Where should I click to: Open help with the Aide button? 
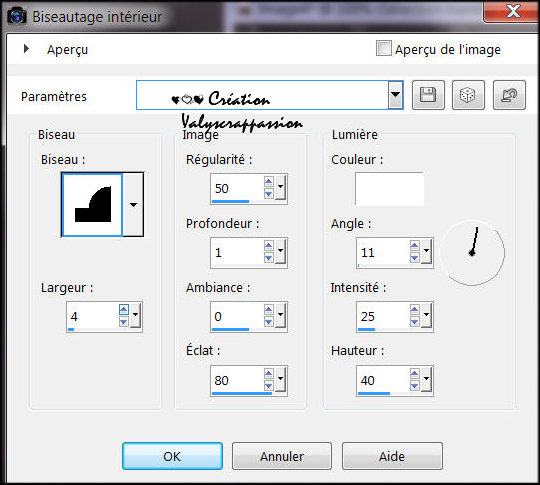tap(392, 456)
